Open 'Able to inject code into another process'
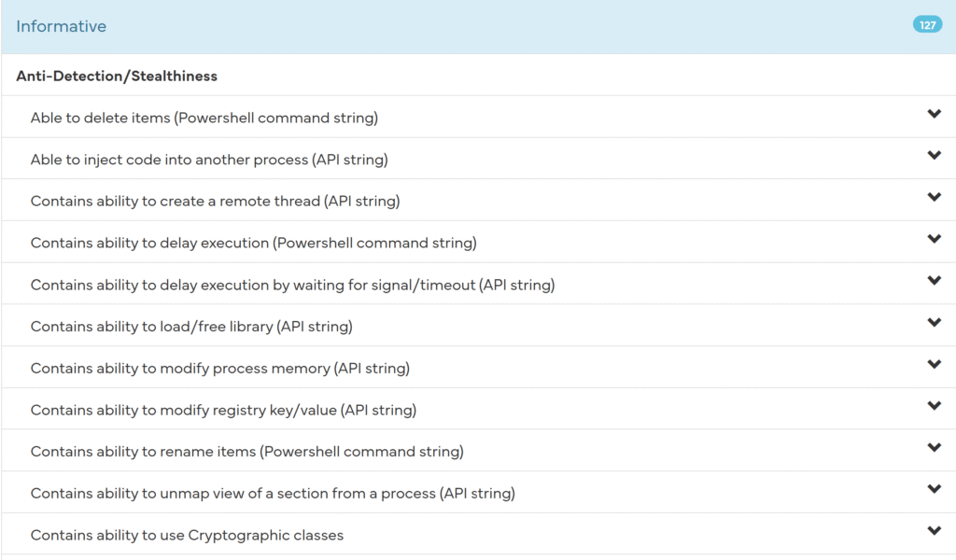The width and height of the screenshot is (956, 560). pyautogui.click(x=209, y=160)
